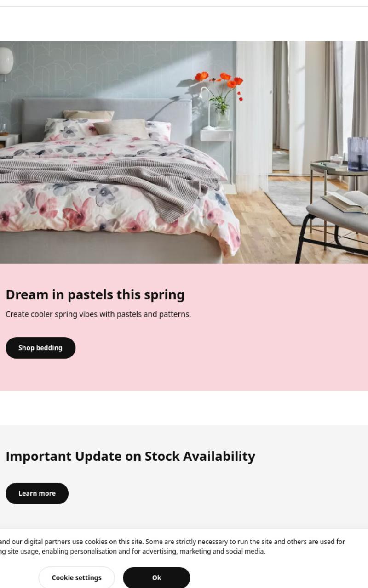Click the cookie notice text paragraph
This screenshot has width=368, height=588.
click(172, 547)
